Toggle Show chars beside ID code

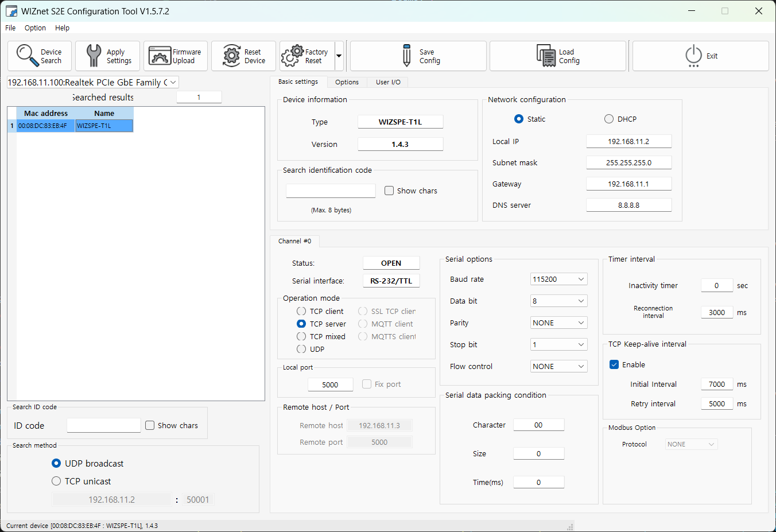pos(150,425)
